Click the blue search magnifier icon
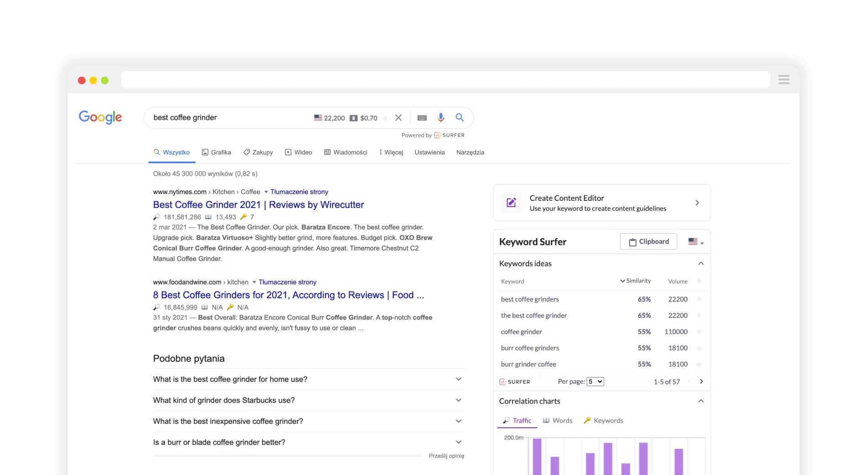 (x=460, y=117)
